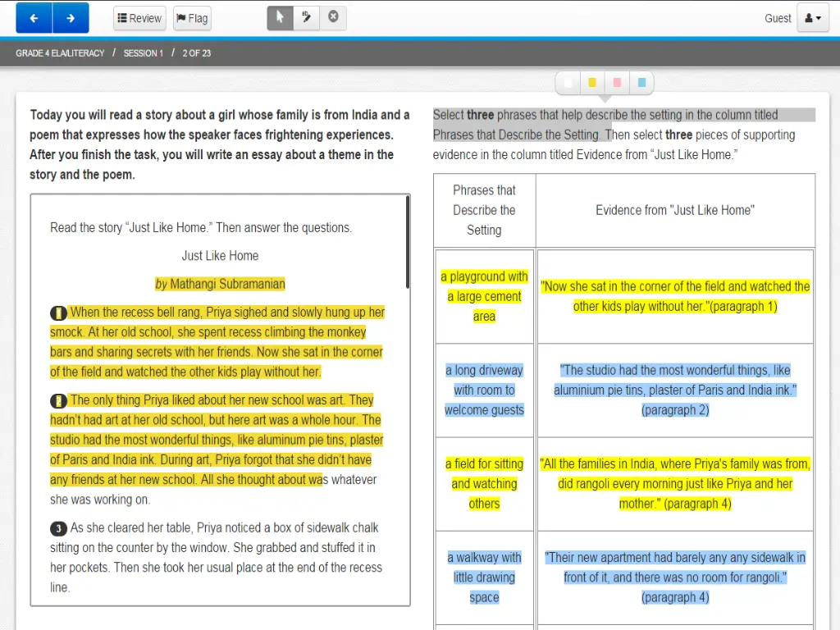Click the 'Just Like Home' story title
840x630 pixels.
pyautogui.click(x=220, y=256)
